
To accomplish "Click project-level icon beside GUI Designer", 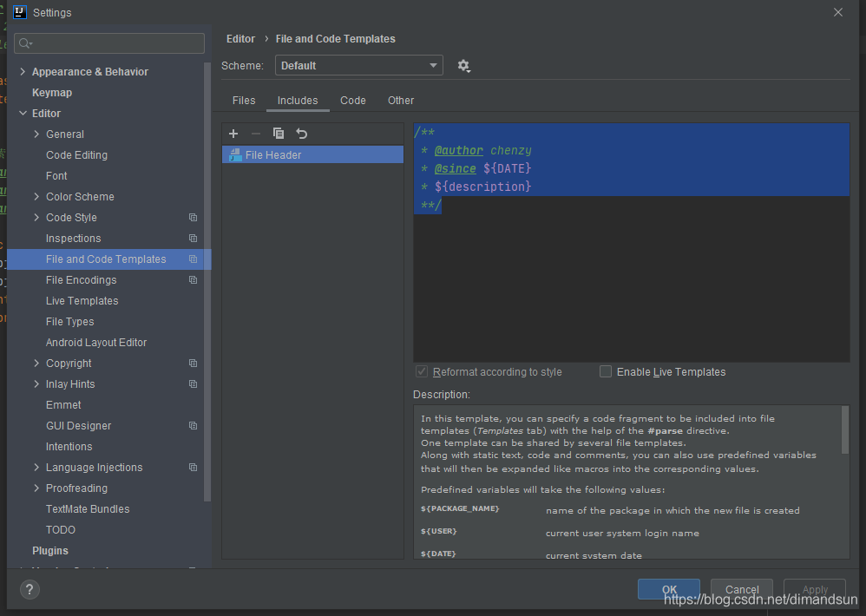I will [x=193, y=426].
